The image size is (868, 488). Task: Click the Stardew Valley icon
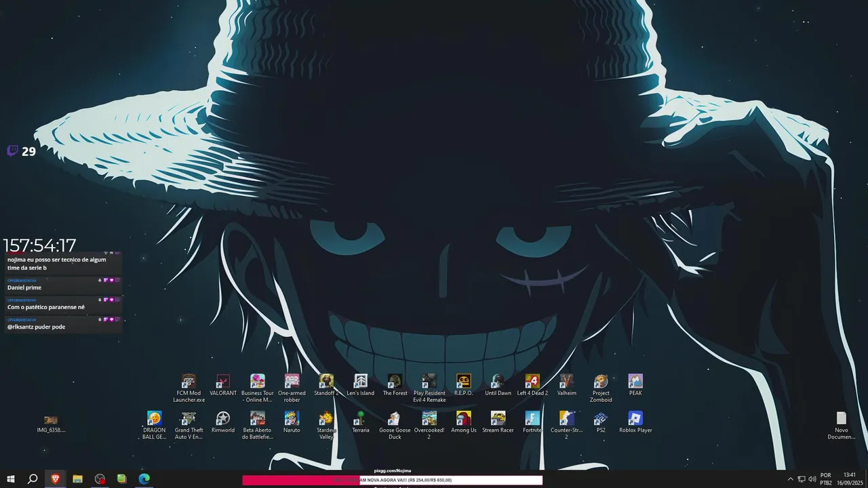click(x=326, y=425)
